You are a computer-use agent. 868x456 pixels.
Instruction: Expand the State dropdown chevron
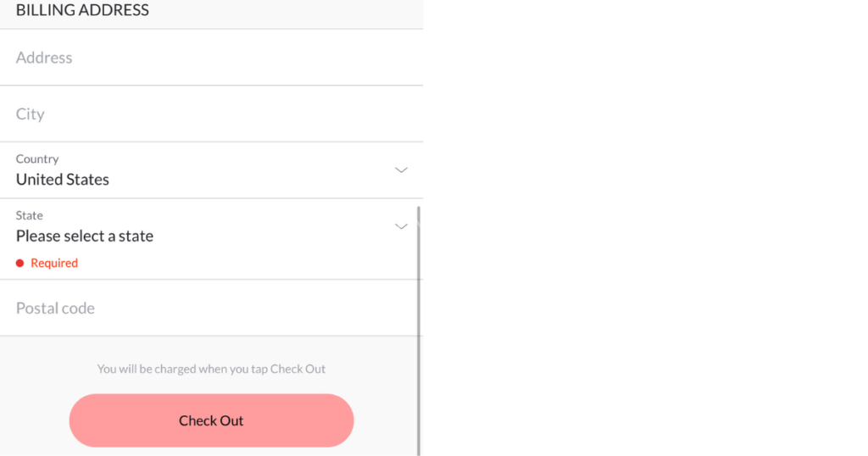coord(402,226)
